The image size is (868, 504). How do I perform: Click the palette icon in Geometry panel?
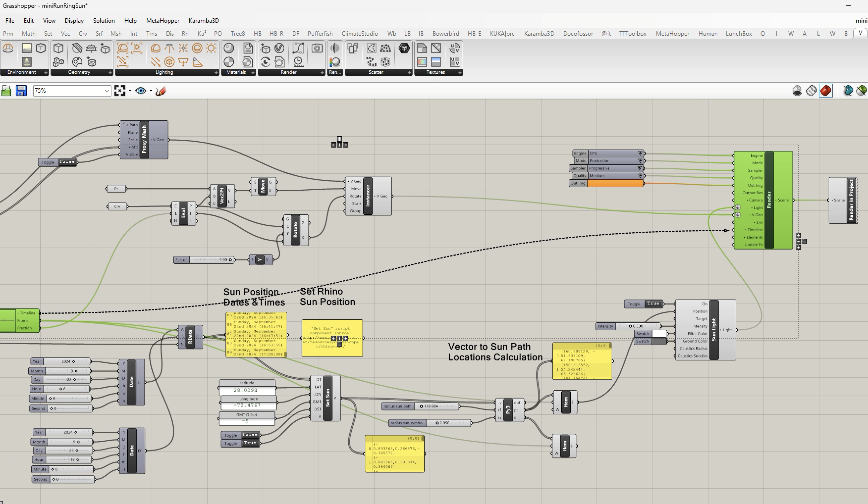[77, 62]
